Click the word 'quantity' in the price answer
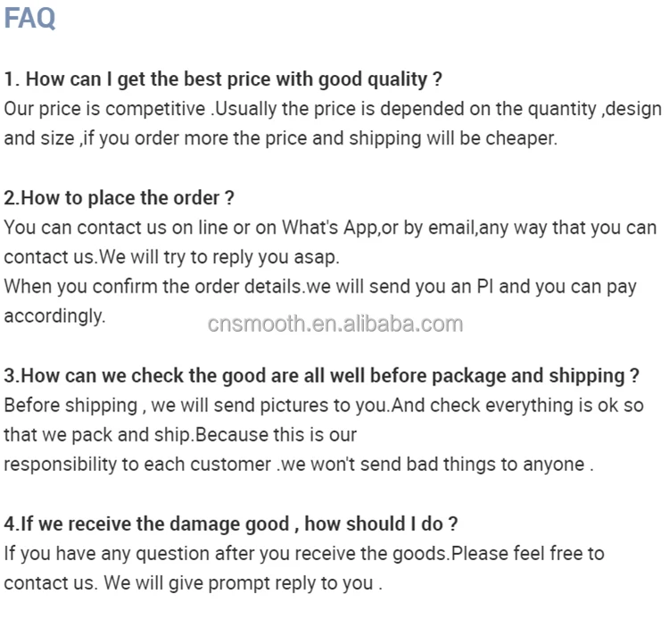Image resolution: width=669 pixels, height=644 pixels. [562, 110]
